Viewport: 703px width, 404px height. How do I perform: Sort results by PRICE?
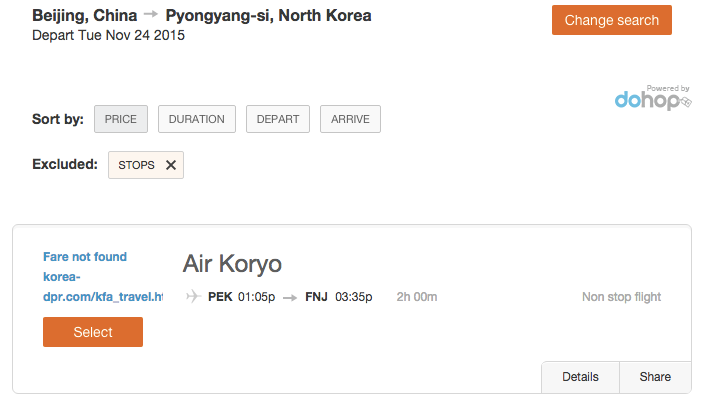point(121,119)
